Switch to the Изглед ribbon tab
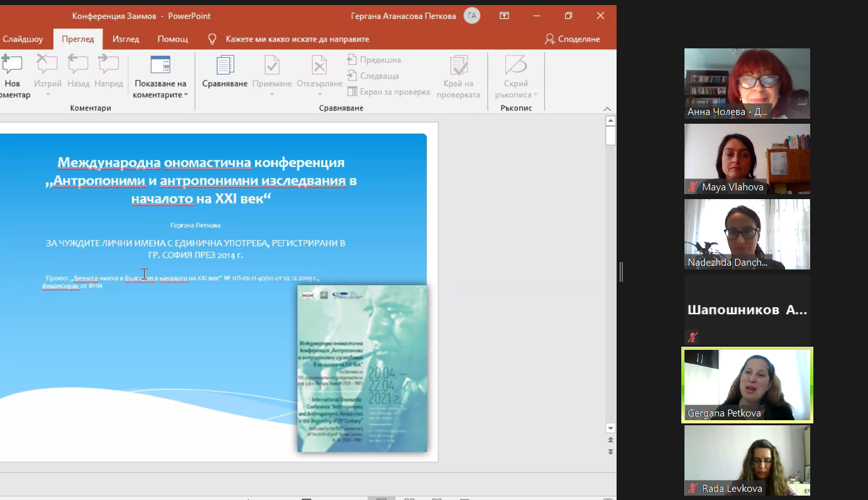 tap(126, 39)
